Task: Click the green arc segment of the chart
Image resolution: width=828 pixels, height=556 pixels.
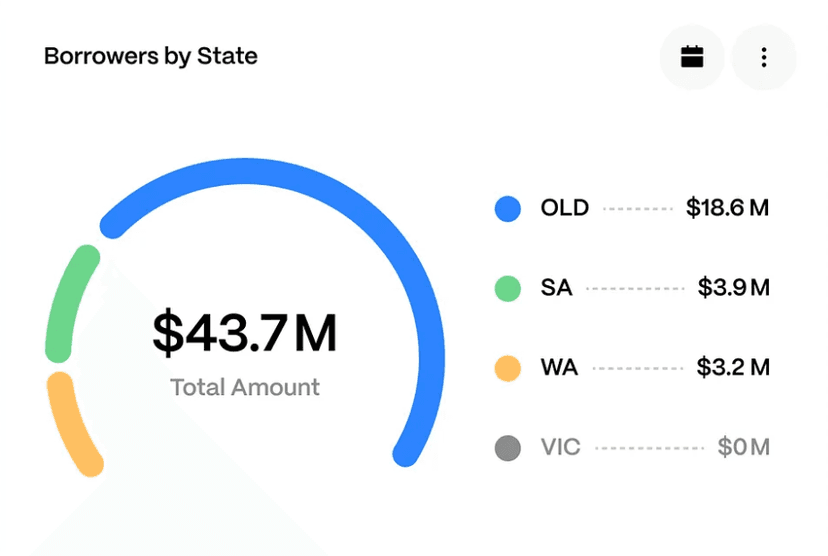Action: click(66, 300)
